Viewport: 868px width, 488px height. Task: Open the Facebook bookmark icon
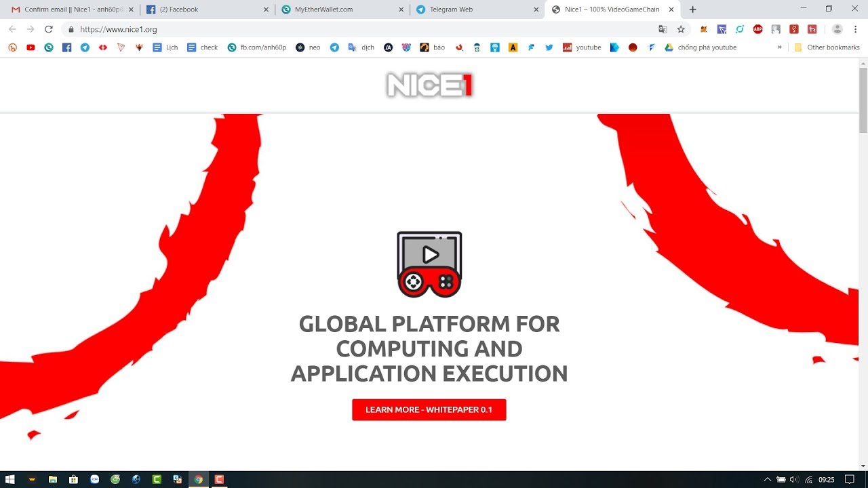(66, 47)
